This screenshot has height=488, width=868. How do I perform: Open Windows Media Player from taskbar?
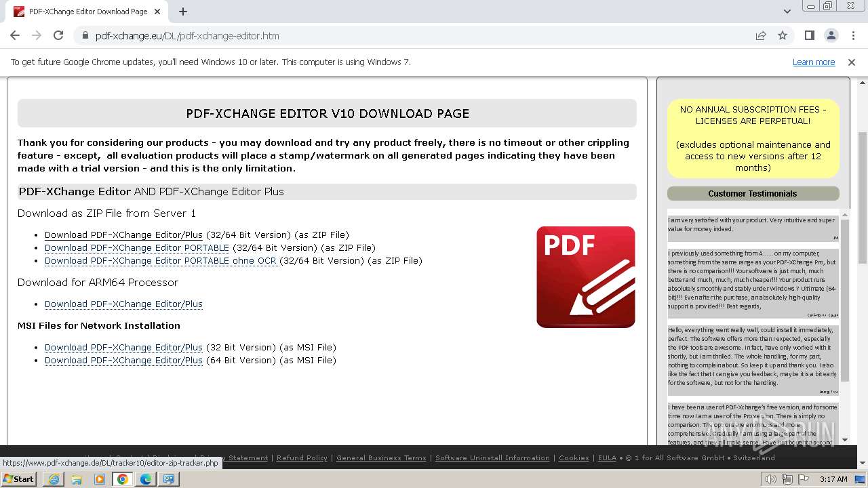(x=100, y=479)
